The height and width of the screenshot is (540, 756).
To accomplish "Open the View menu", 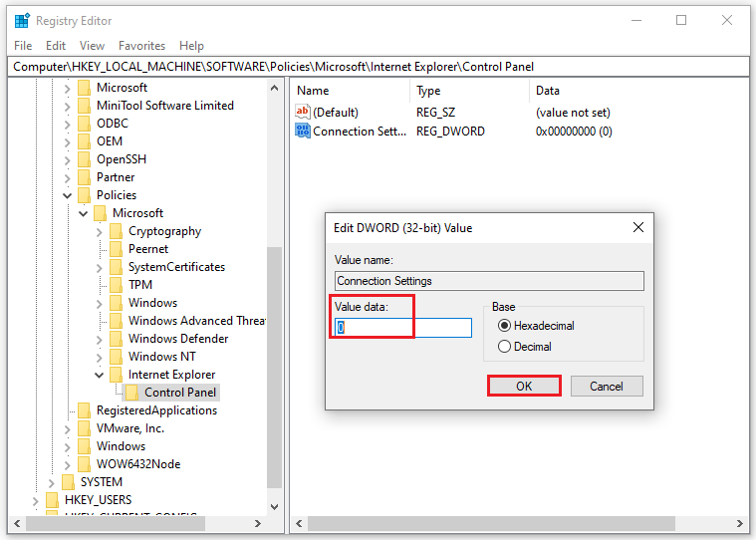I will (92, 46).
